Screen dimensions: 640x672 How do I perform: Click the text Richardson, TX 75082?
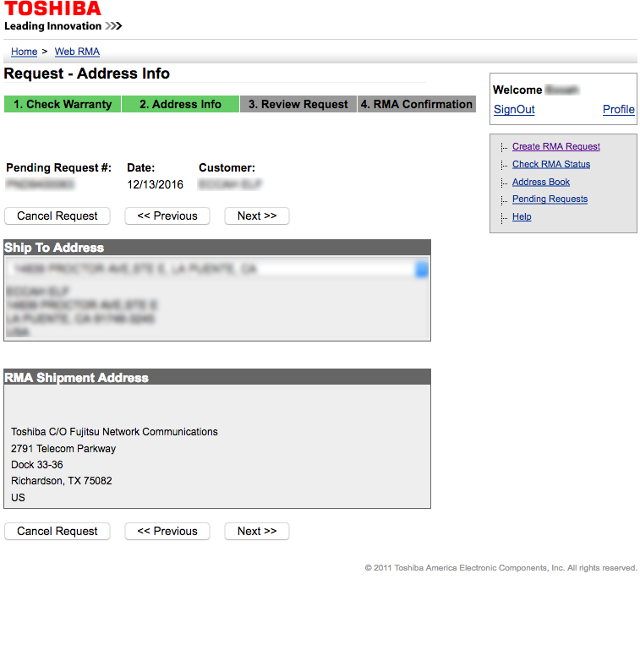click(62, 481)
